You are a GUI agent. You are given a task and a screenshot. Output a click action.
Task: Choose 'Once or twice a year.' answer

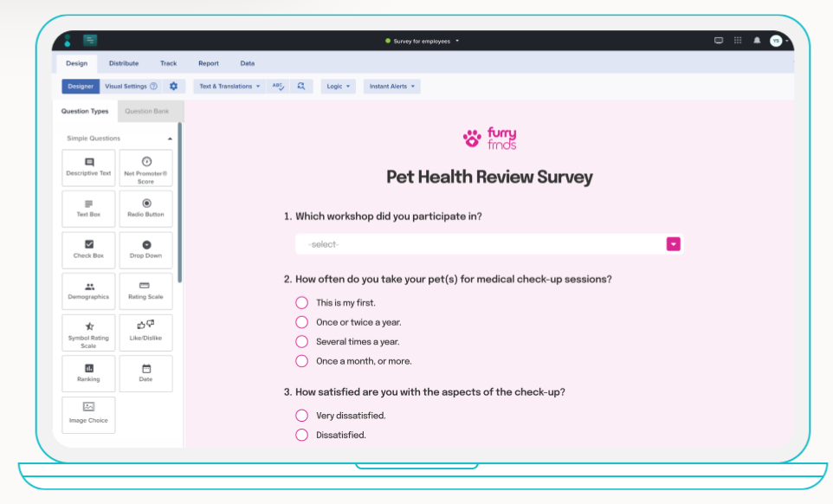click(x=301, y=322)
